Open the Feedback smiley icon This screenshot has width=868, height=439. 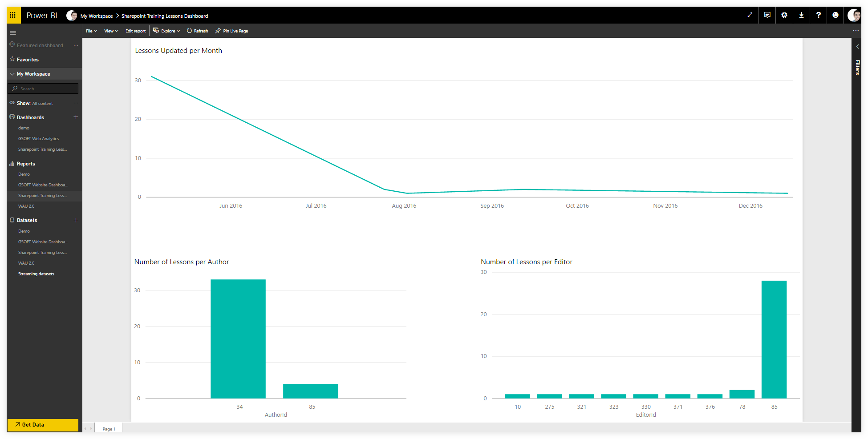pos(835,15)
